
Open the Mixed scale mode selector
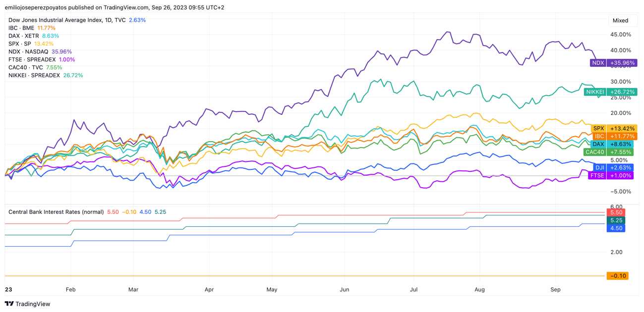click(x=620, y=21)
